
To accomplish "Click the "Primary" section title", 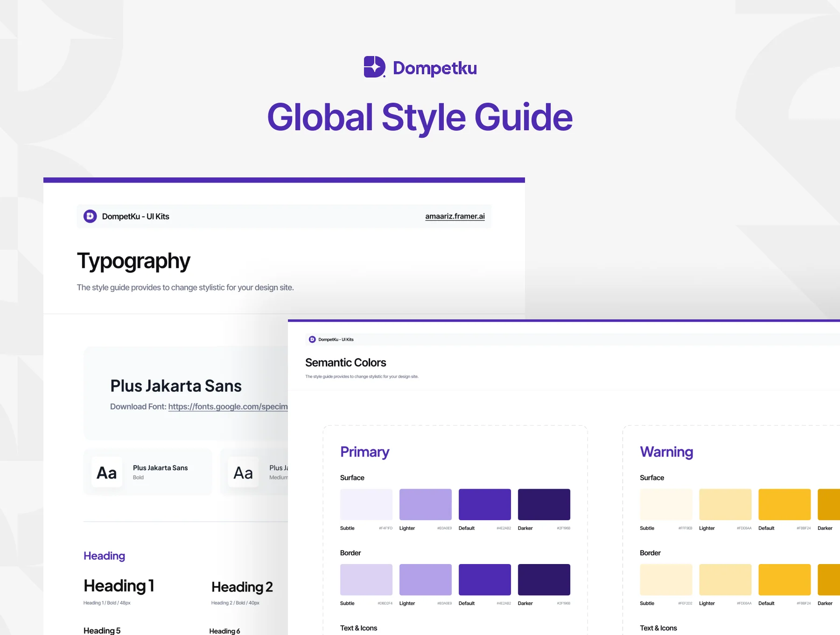I will tap(364, 452).
